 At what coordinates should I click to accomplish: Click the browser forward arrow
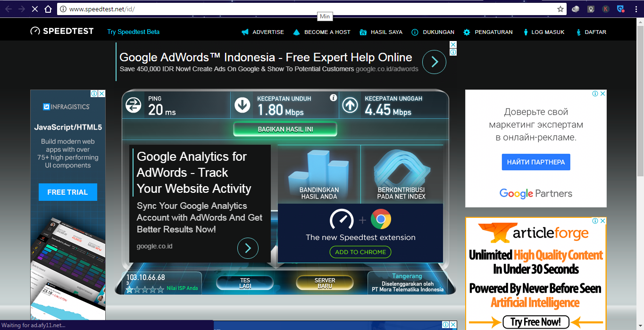tap(22, 9)
